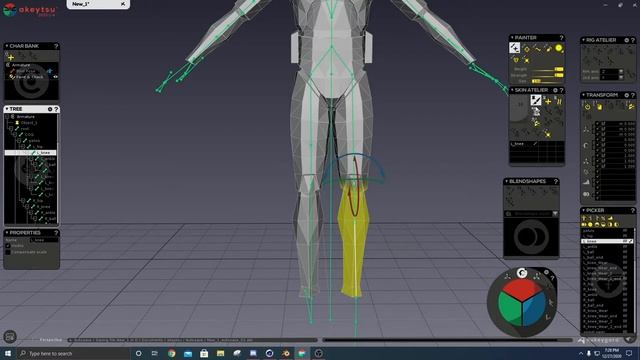Collapse the Tree panel triangle
The width and height of the screenshot is (640, 360).
click(7, 109)
